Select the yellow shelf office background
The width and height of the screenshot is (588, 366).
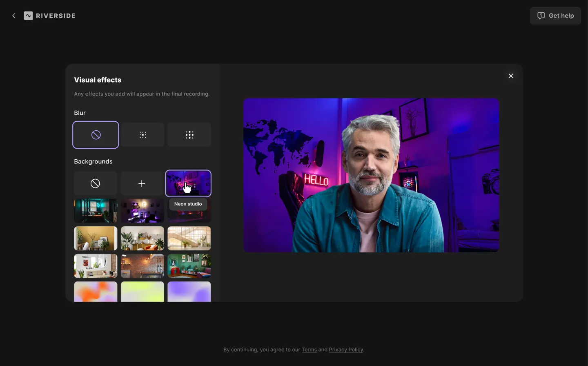click(x=95, y=238)
